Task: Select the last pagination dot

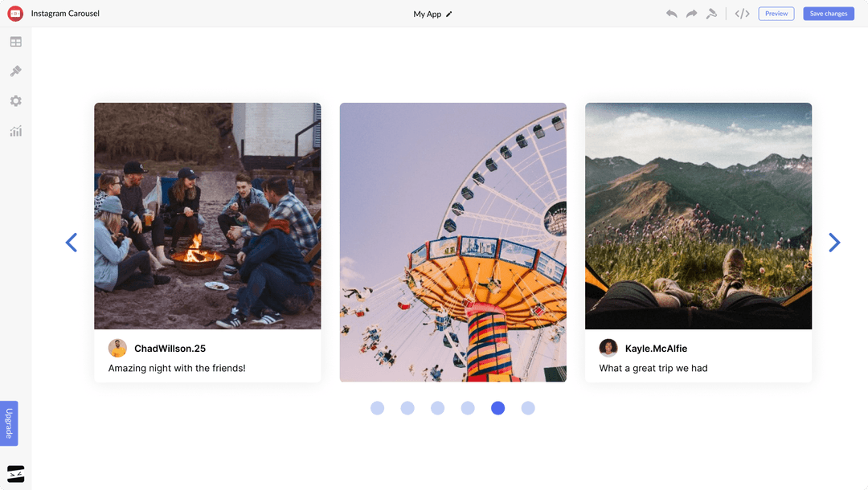Action: tap(528, 408)
